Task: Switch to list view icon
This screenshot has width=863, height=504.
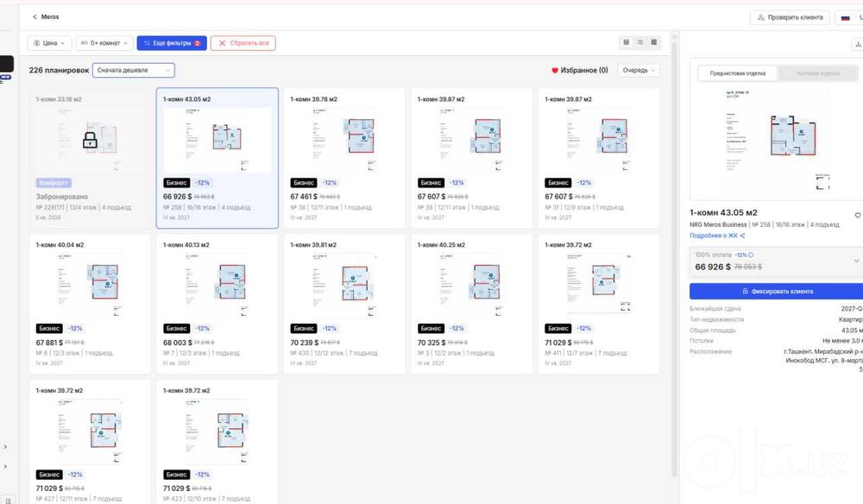Action: (x=639, y=42)
